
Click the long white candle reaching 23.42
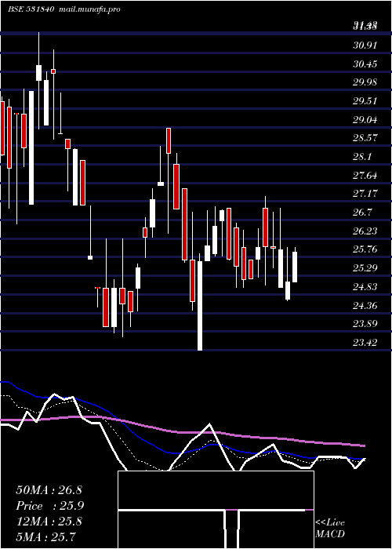[x=200, y=305]
